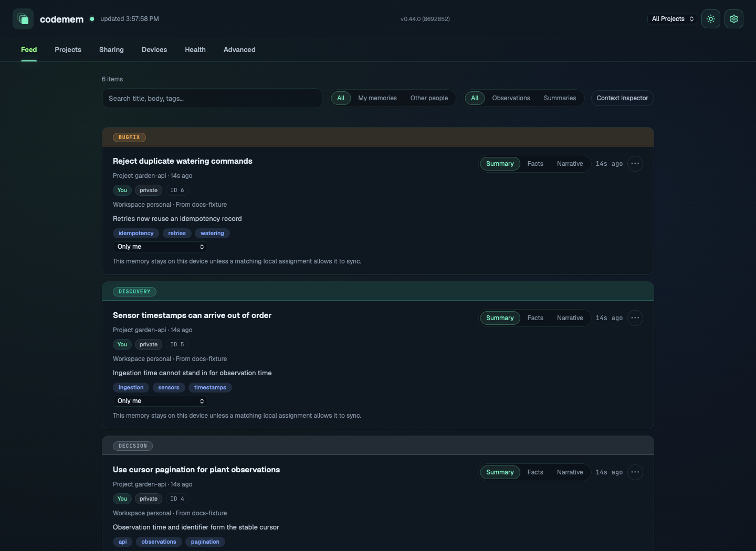Click the BUGFIX category badge

(x=129, y=137)
